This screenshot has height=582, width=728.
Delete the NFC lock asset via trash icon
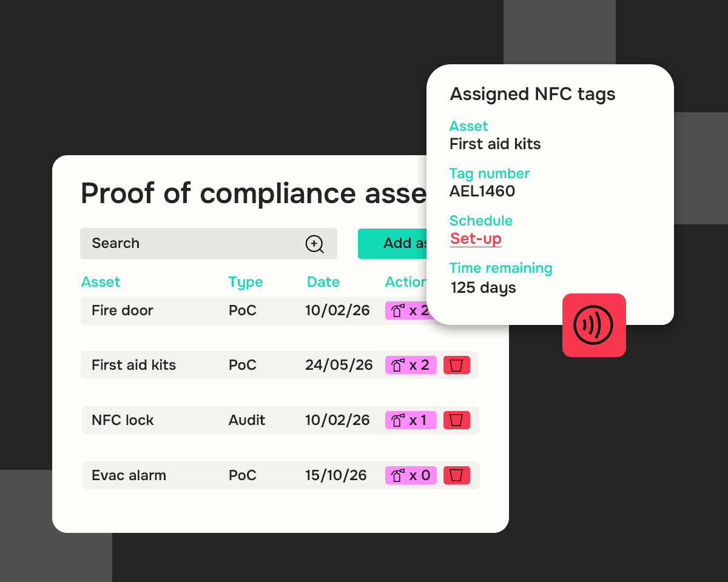[x=457, y=420]
